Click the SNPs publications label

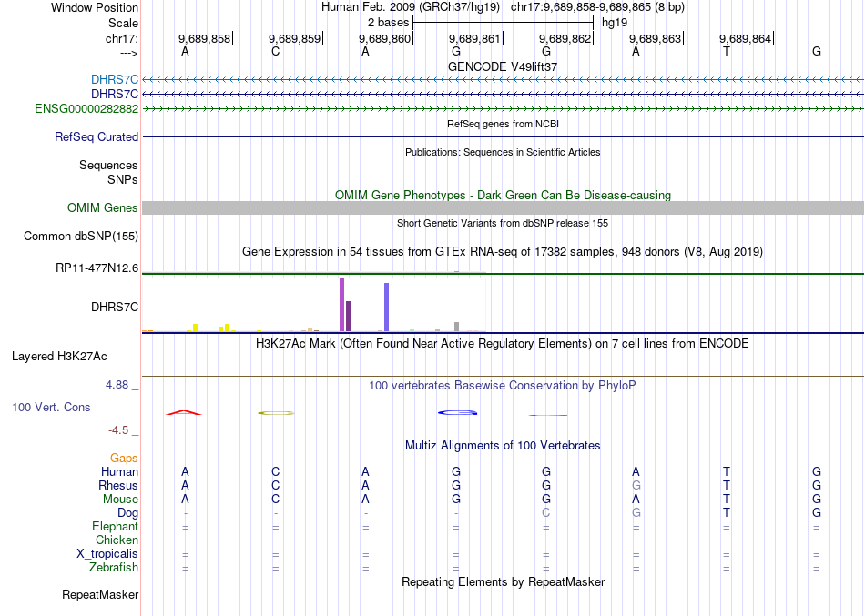coord(123,179)
